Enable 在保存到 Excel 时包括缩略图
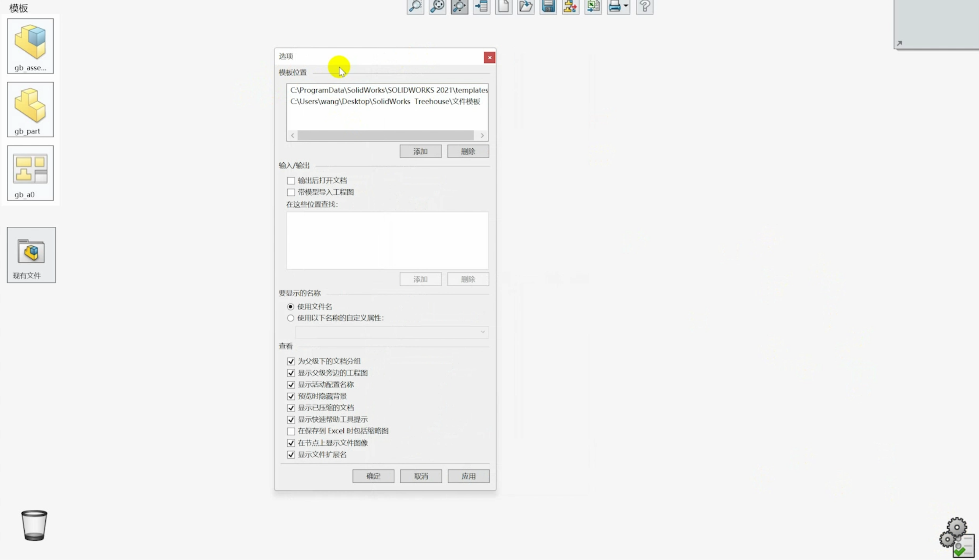The width and height of the screenshot is (979, 560). (291, 431)
